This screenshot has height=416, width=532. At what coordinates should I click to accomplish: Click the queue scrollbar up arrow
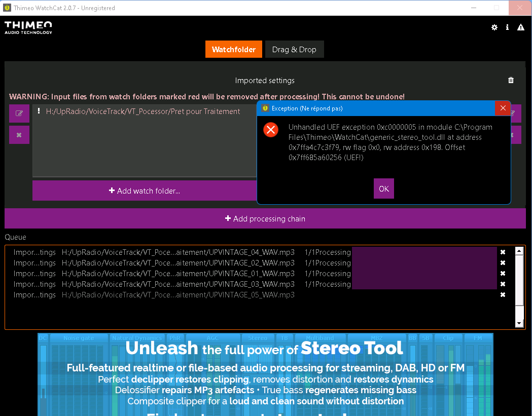pos(519,251)
